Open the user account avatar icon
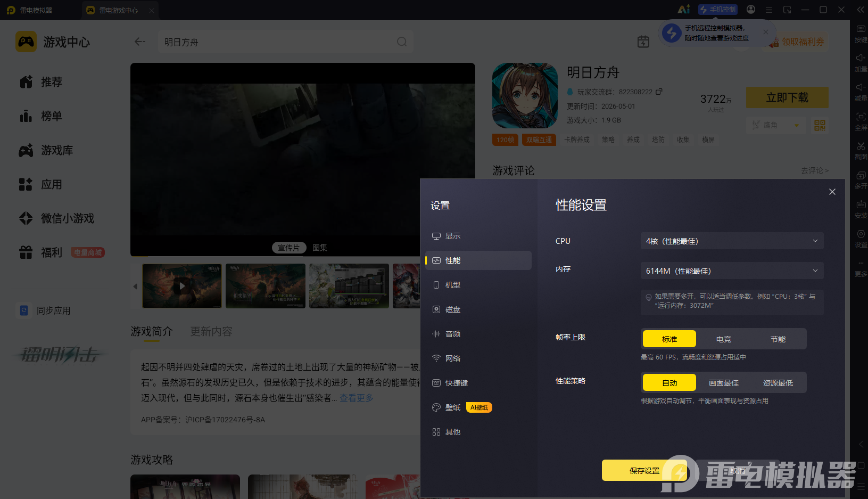This screenshot has height=499, width=868. [751, 10]
